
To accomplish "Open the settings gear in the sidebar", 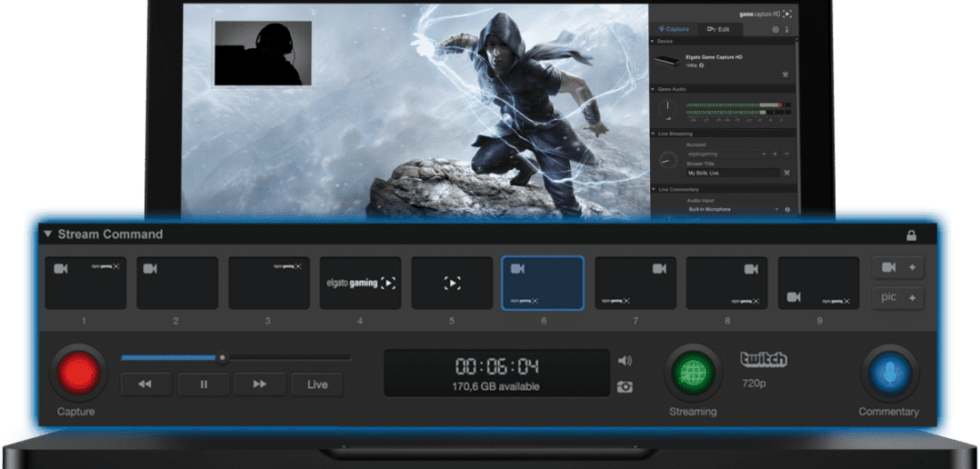I will 775,29.
